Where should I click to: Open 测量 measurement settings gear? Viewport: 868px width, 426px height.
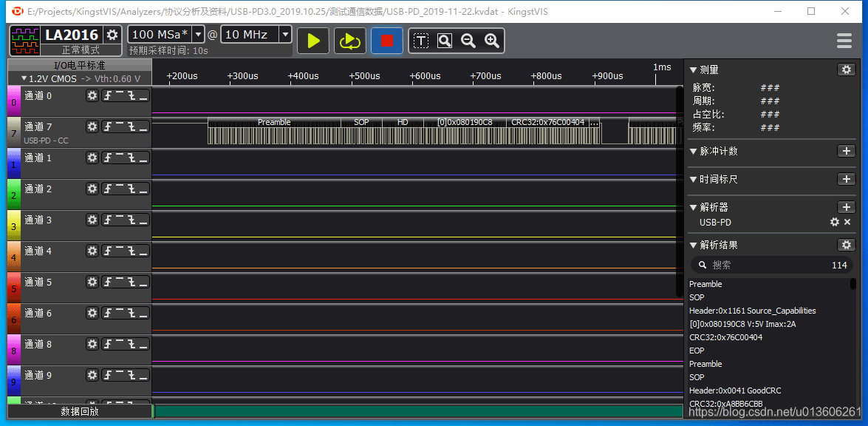845,70
